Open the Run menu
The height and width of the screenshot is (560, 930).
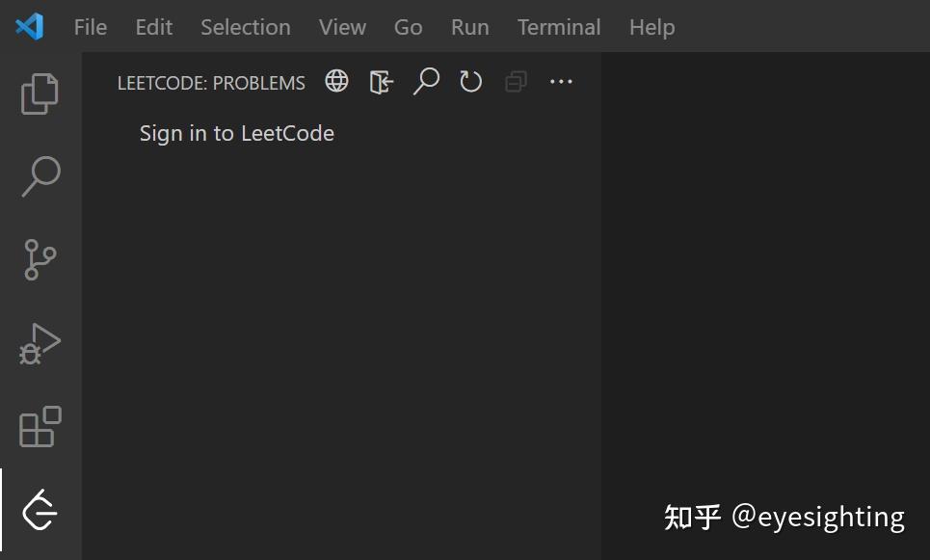[x=469, y=27]
